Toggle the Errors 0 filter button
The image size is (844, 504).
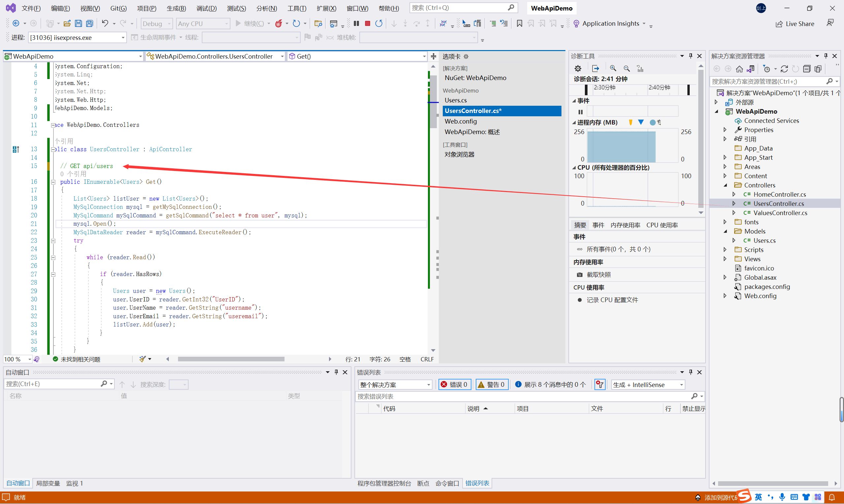coord(454,384)
